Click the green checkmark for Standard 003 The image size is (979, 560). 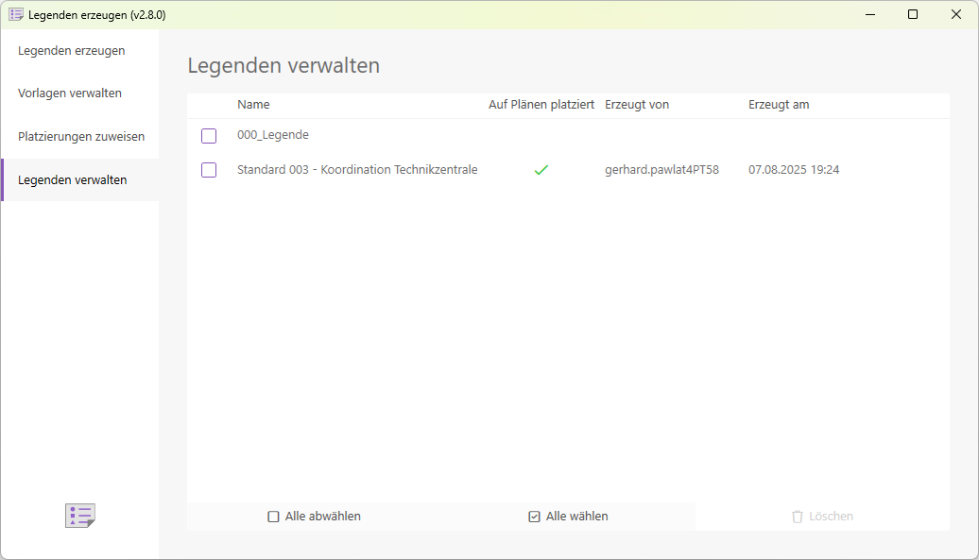click(541, 170)
